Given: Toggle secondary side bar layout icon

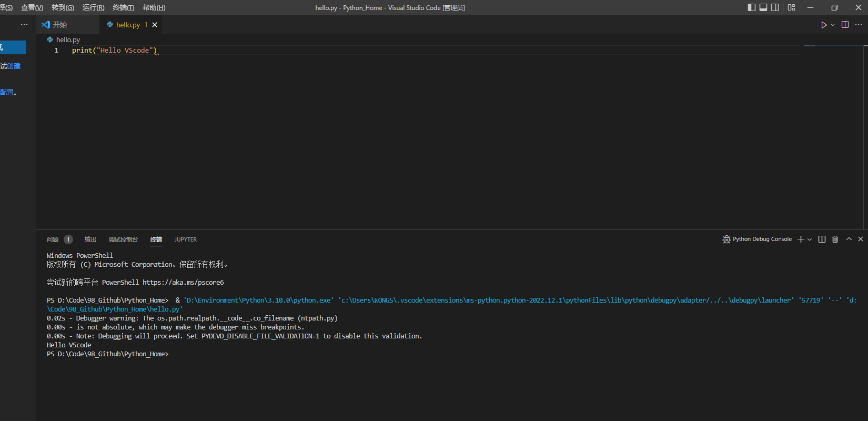Looking at the screenshot, I should tap(775, 7).
